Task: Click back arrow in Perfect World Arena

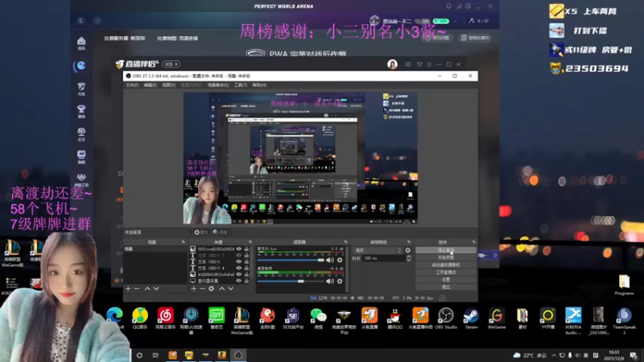Action: [x=81, y=21]
